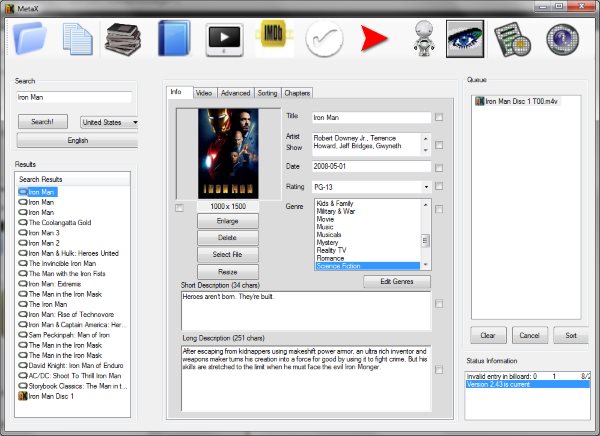Click MetaX app icon in title bar

click(x=10, y=8)
